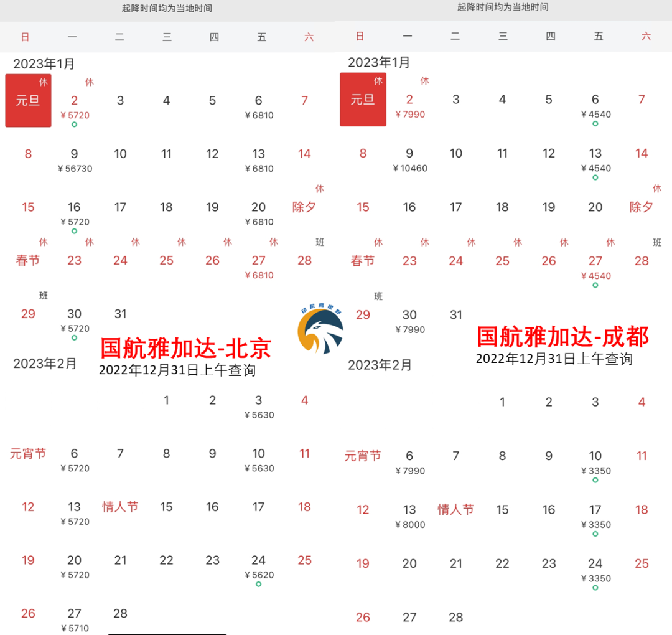672x635 pixels.
Task: Pick January 14 Saturday in Chengdu calendar
Action: click(x=642, y=153)
